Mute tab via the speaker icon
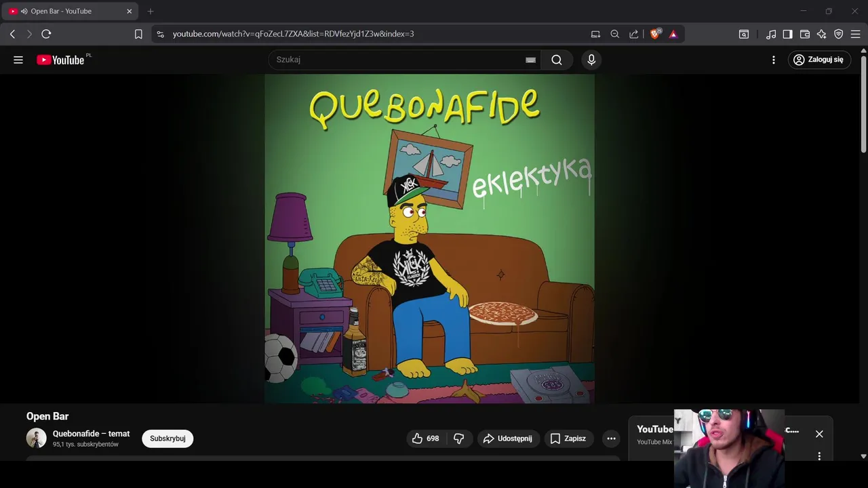868x488 pixels. click(24, 11)
